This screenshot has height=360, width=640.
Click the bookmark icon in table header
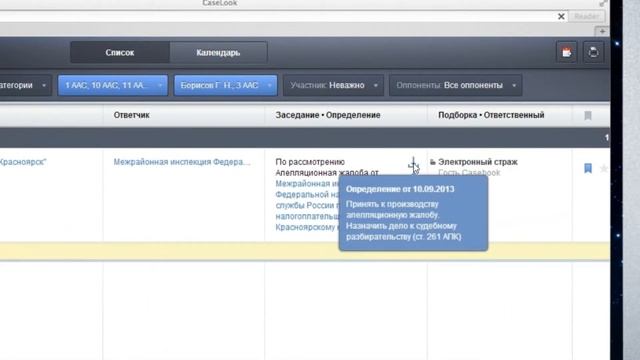coord(588,116)
